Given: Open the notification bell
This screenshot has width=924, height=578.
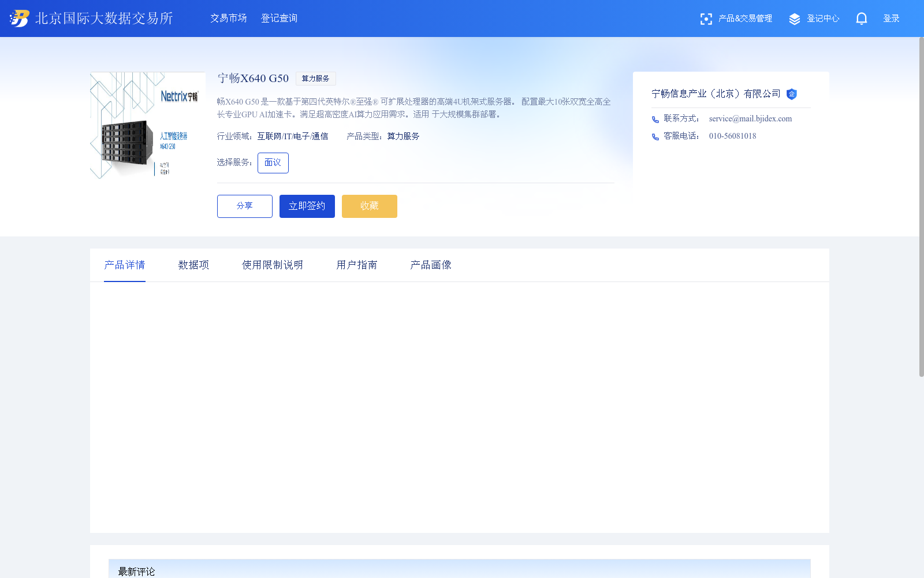Looking at the screenshot, I should (x=861, y=18).
